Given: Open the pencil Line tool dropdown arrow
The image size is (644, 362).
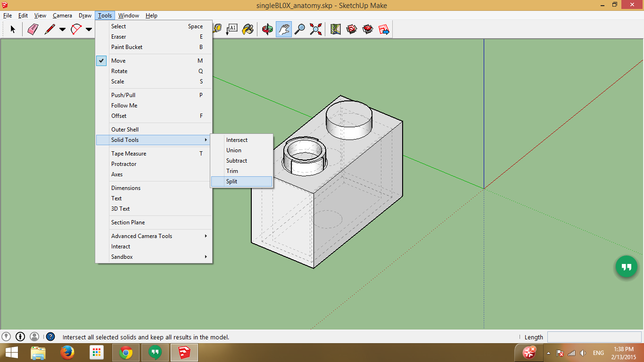Looking at the screenshot, I should coord(62,30).
